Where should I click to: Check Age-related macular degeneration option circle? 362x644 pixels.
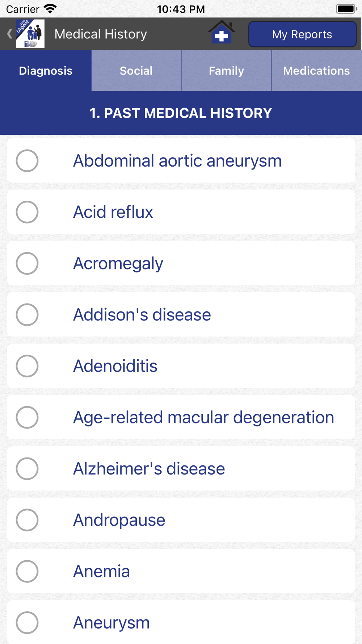pos(27,417)
